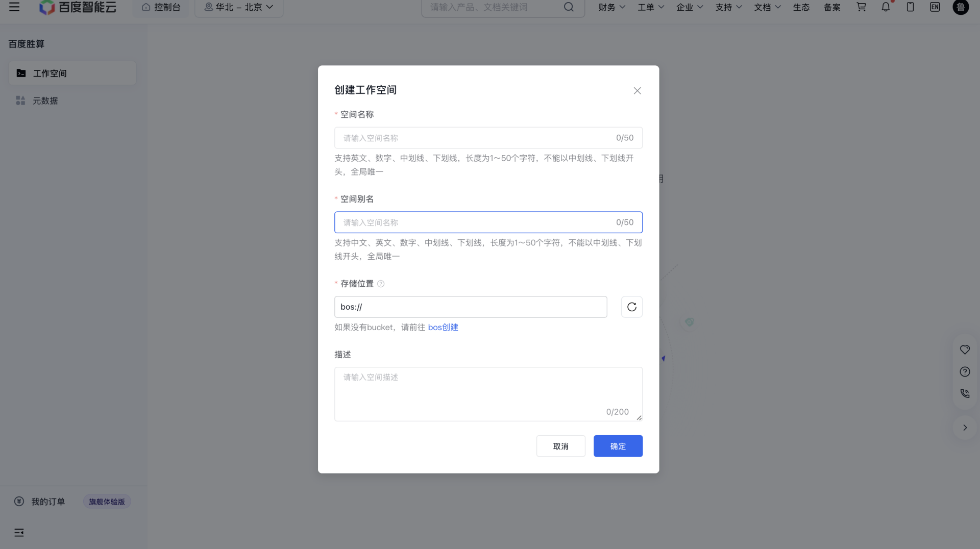This screenshot has height=549, width=980.
Task: Click the Baidu AI Cloud logo
Action: point(78,7)
